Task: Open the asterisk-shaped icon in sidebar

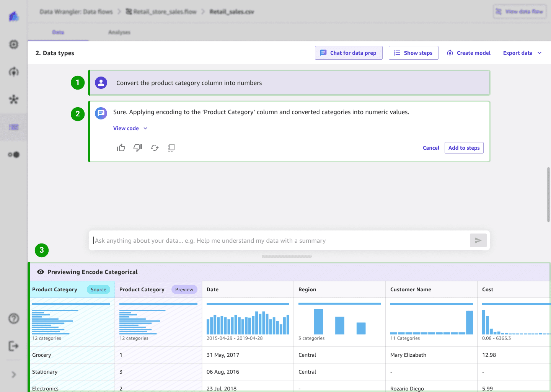Action: (x=14, y=100)
